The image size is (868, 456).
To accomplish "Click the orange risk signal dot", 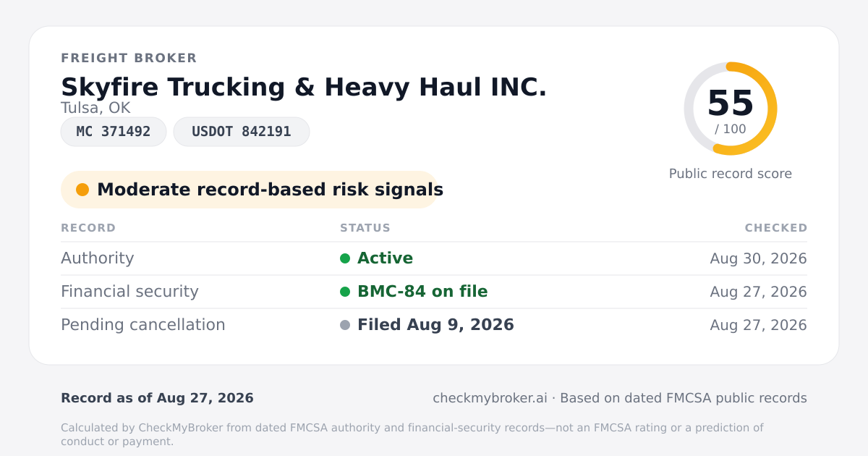I will 82,190.
